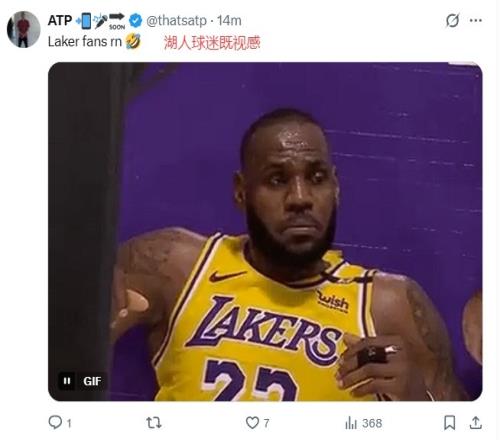500x440 pixels.
Task: Click the laughing emoji in tweet text
Action: coord(133,42)
